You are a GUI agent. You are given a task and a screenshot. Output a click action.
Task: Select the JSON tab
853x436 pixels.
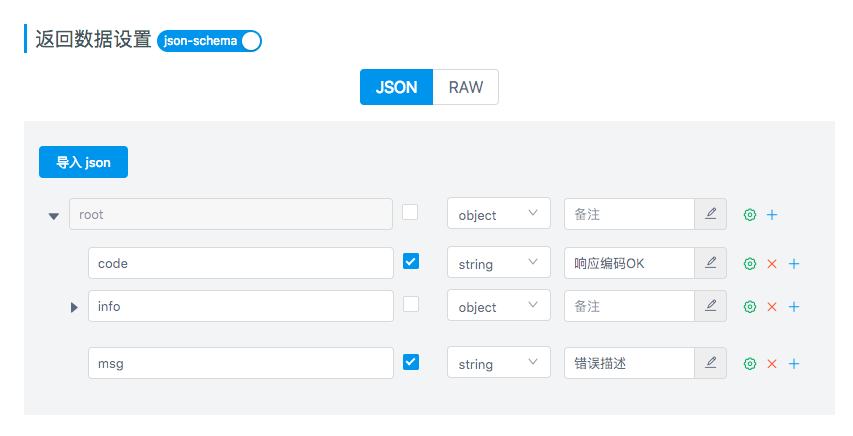click(396, 87)
